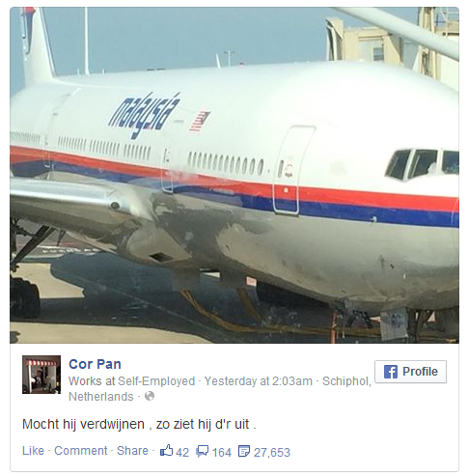This screenshot has width=468, height=476.
Task: Click the Facebook logo in Profile button
Action: click(391, 372)
